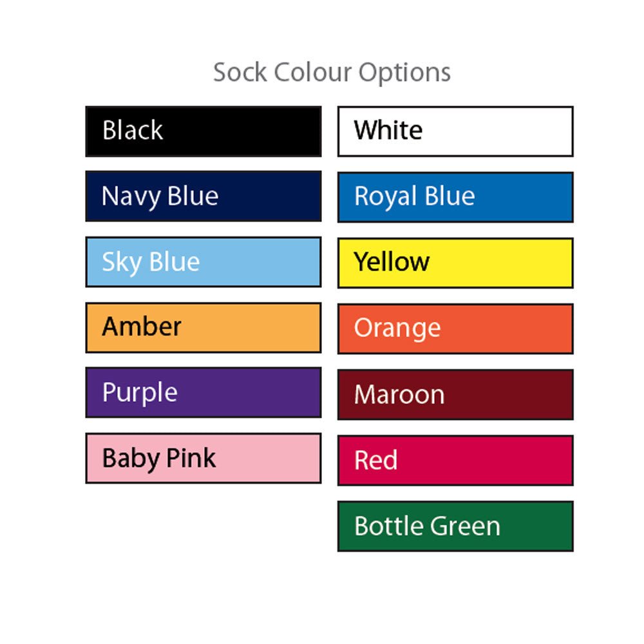This screenshot has height=644, width=644.
Task: Pick the Red sock colour
Action: point(455,460)
